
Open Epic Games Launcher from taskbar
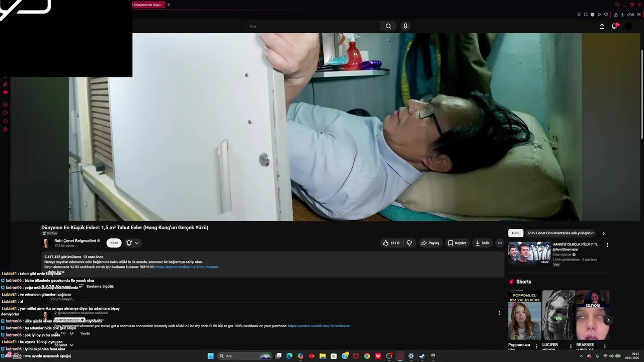433,356
